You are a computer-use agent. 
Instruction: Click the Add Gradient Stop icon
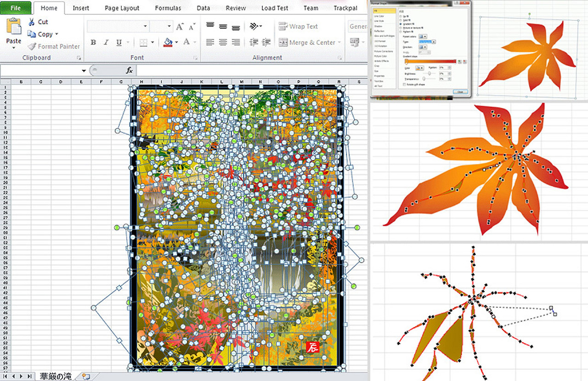pyautogui.click(x=460, y=61)
